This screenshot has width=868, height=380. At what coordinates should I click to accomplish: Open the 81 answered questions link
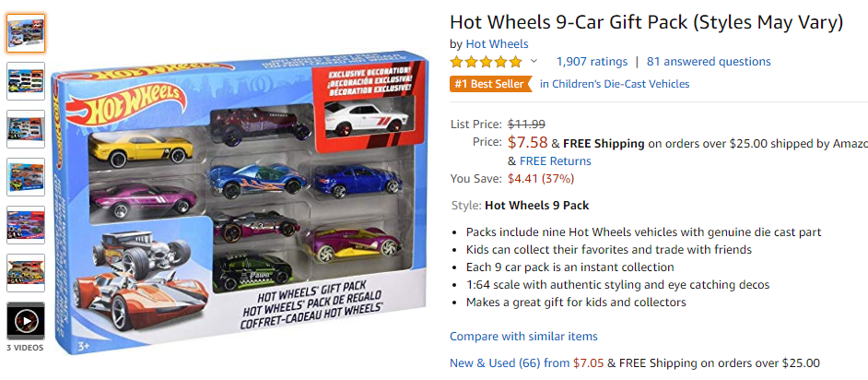[x=709, y=62]
